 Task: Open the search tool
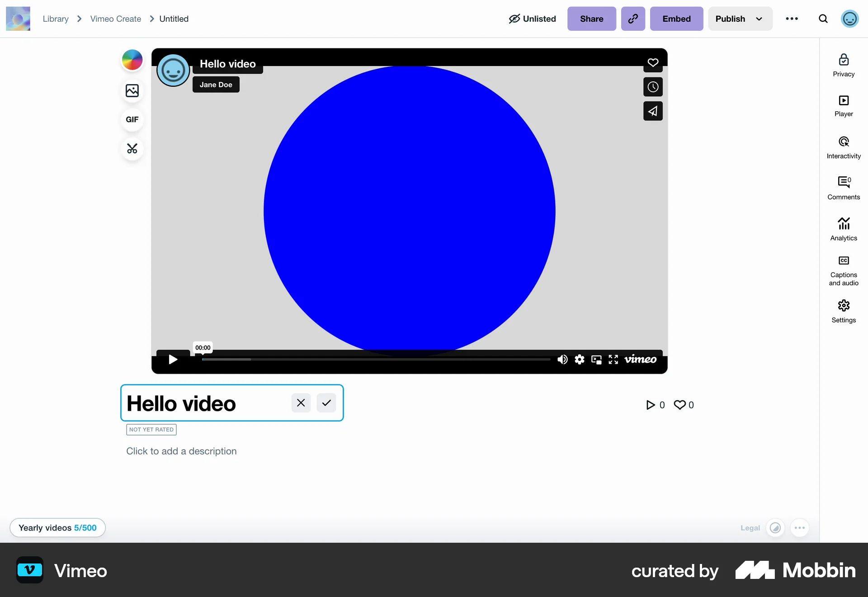tap(823, 19)
